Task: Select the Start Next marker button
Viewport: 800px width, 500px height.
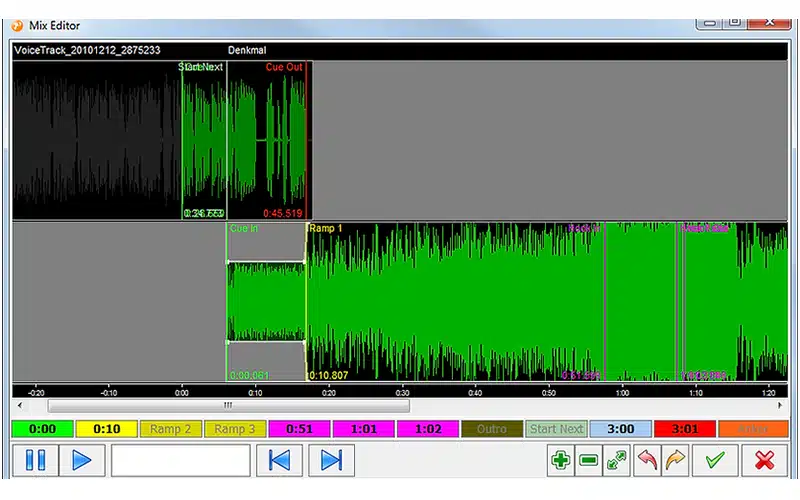Action: (x=557, y=429)
